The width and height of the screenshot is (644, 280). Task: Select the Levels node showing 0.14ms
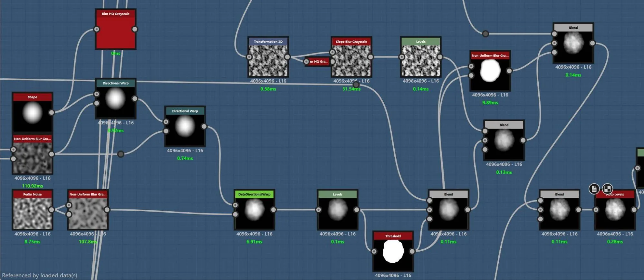[x=421, y=57]
